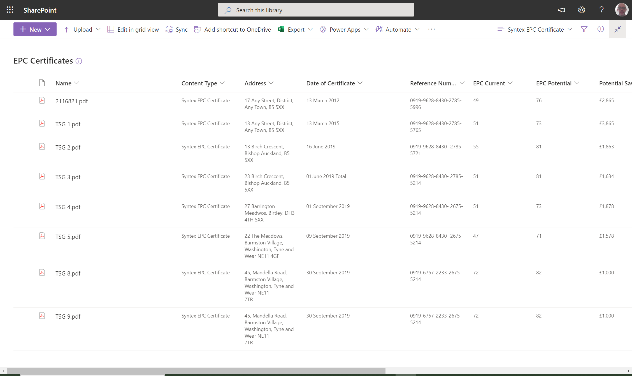
Task: Open the SharePoint app launcher grid
Action: 10,10
